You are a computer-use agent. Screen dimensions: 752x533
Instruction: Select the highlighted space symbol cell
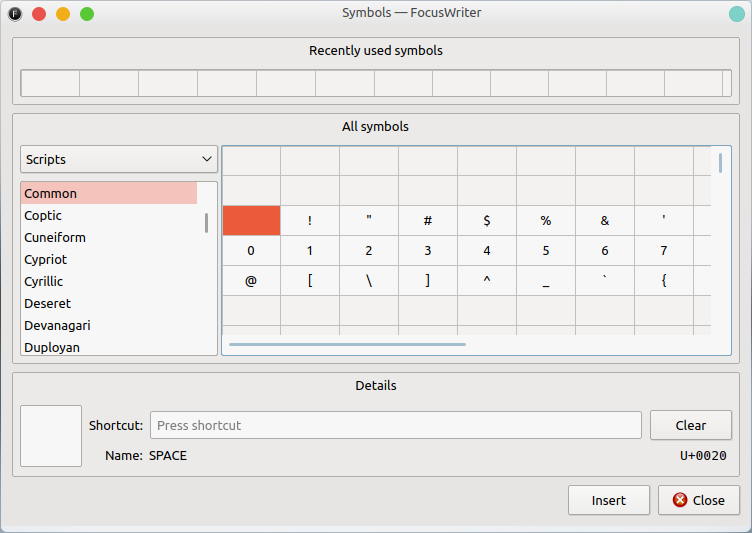click(251, 221)
